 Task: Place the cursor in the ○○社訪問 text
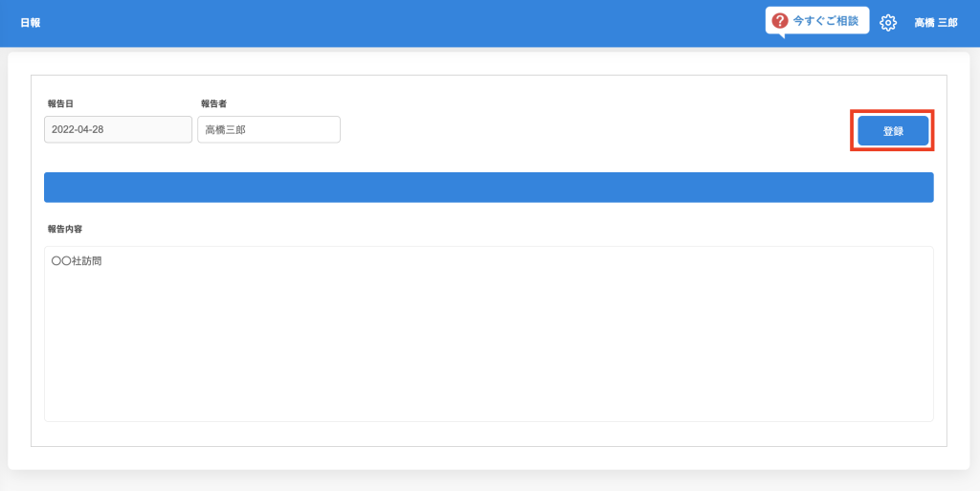[x=77, y=261]
